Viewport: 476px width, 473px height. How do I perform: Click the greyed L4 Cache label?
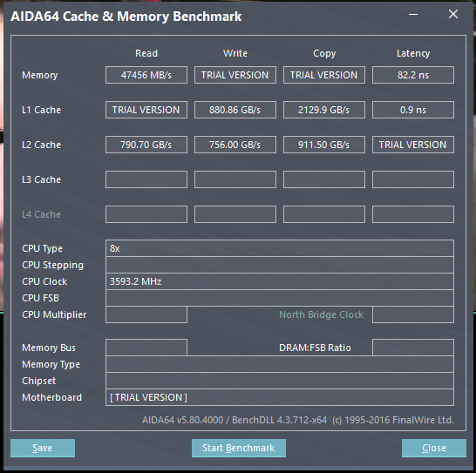(41, 214)
